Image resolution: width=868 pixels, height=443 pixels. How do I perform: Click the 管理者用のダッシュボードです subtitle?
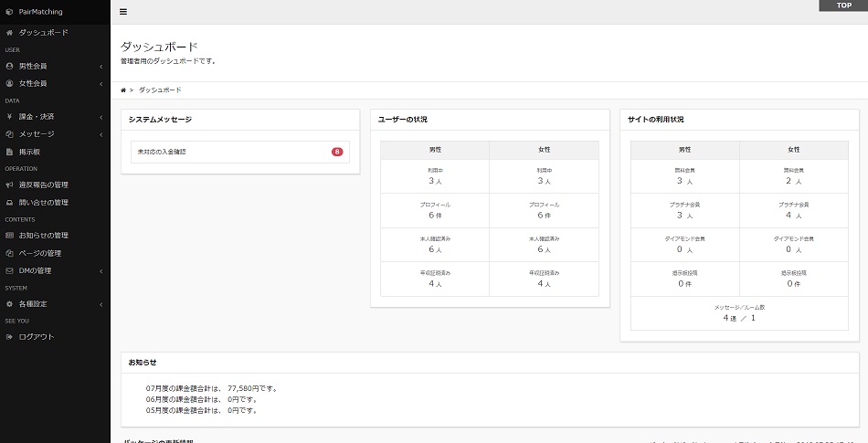tap(168, 61)
